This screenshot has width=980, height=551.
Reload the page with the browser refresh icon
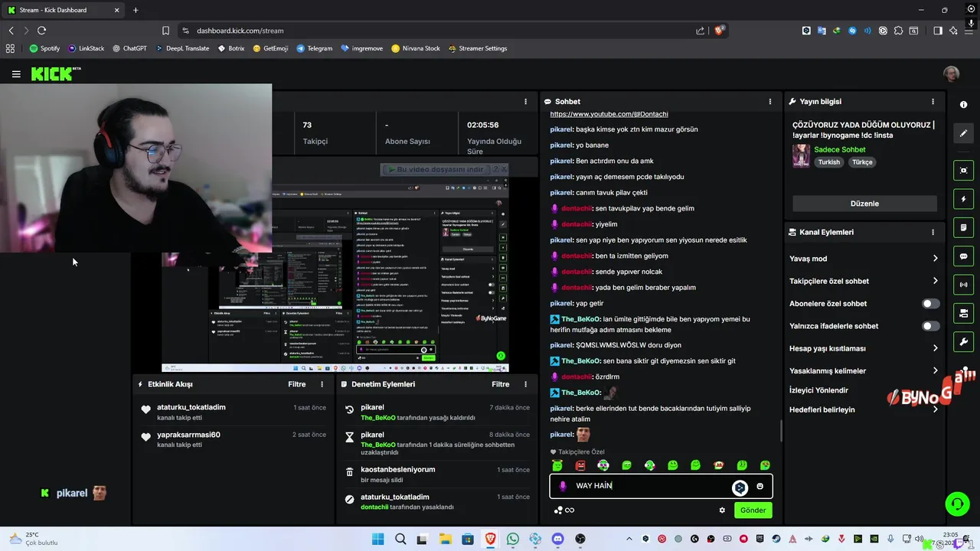41,31
